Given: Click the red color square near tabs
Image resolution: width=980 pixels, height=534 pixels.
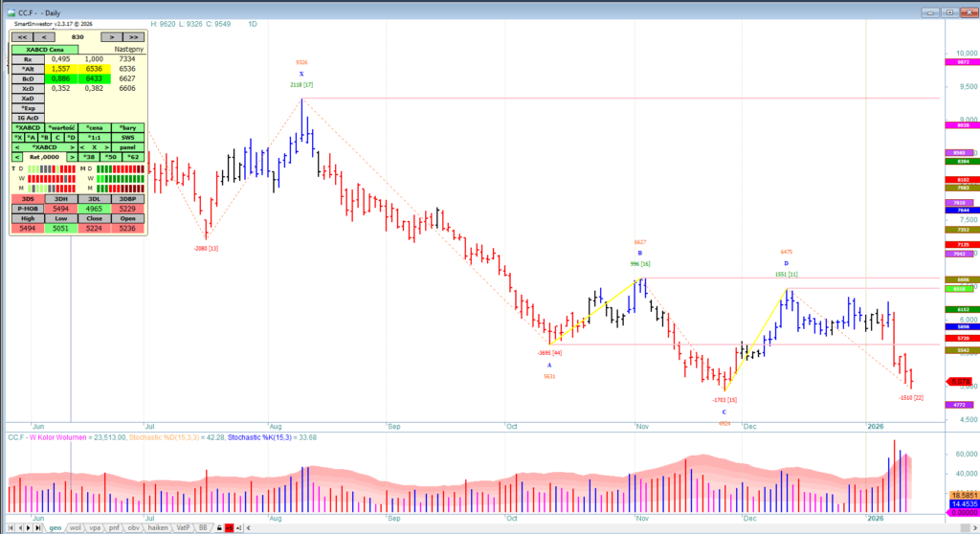Looking at the screenshot, I should (229, 527).
